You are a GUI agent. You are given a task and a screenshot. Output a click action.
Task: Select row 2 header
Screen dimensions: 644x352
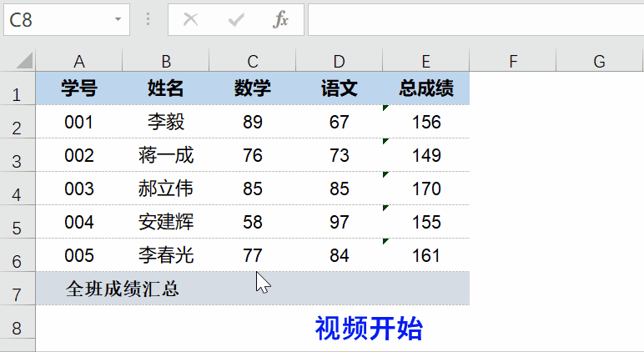[x=18, y=122]
